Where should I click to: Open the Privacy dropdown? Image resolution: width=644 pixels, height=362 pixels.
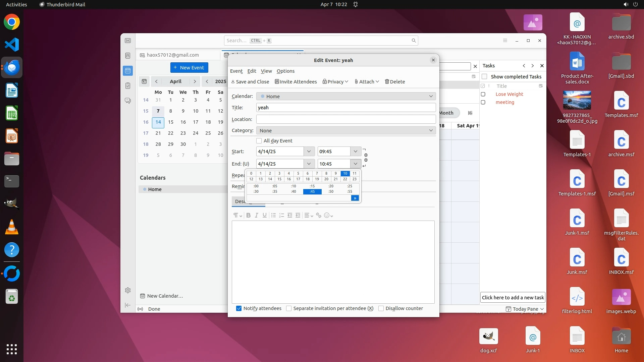(x=335, y=82)
